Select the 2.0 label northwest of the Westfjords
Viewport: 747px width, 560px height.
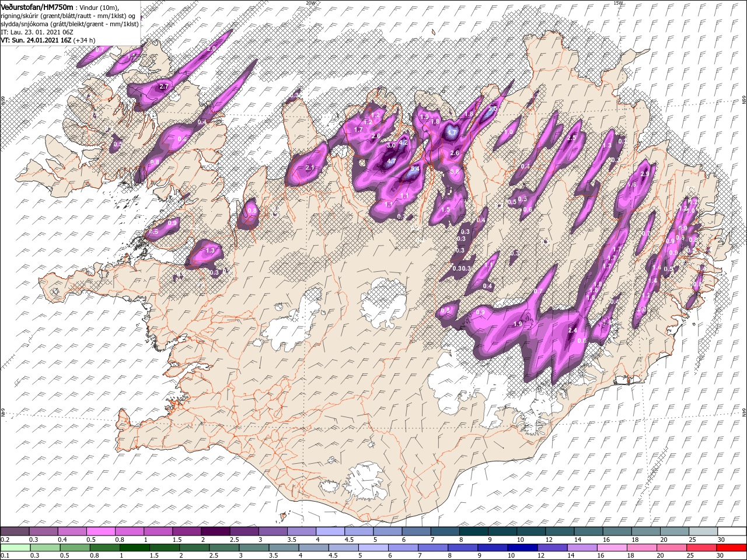tap(211, 48)
